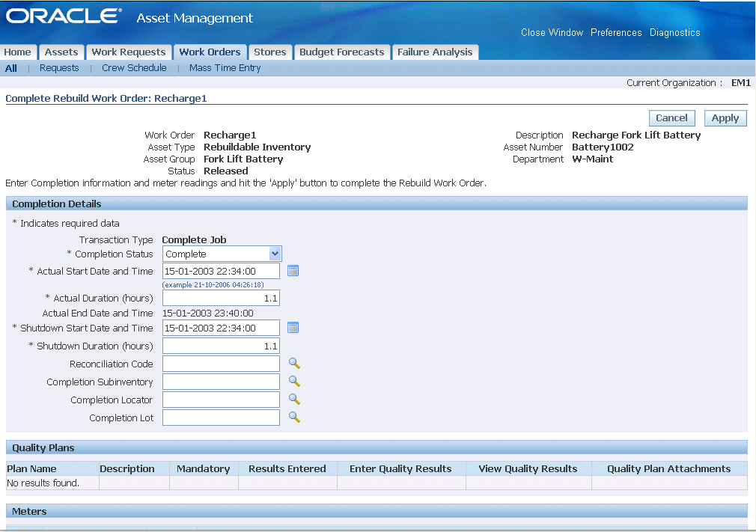Open Completion Lot search lookup
Image resolution: width=756 pixels, height=532 pixels.
tap(294, 418)
